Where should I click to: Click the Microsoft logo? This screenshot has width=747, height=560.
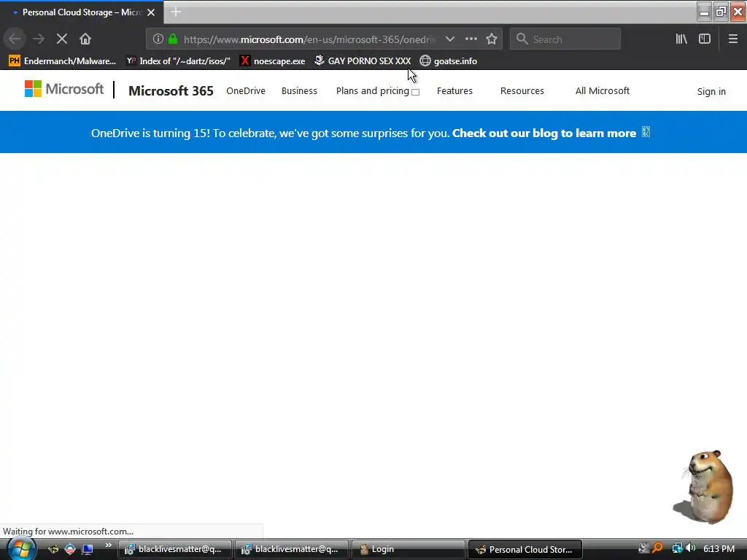pos(64,89)
